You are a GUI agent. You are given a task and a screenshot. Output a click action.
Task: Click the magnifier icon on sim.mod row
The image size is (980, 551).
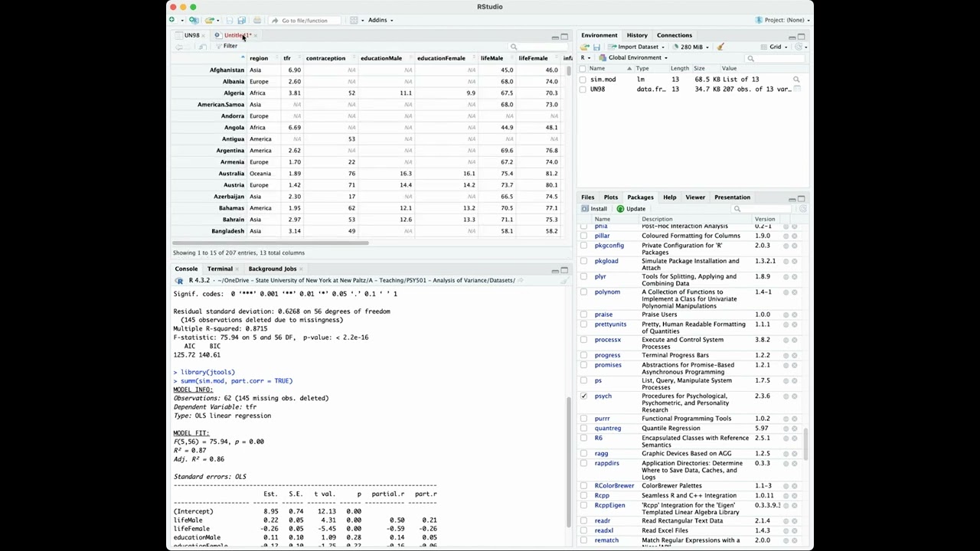(796, 80)
